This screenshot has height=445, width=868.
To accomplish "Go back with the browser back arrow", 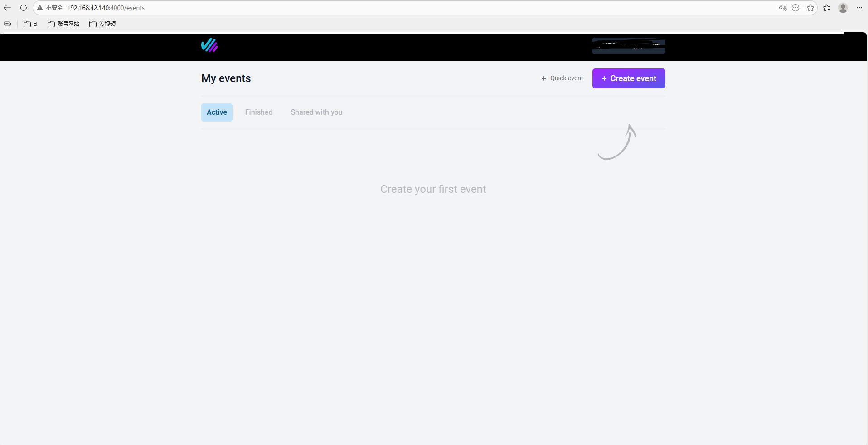I will point(7,8).
